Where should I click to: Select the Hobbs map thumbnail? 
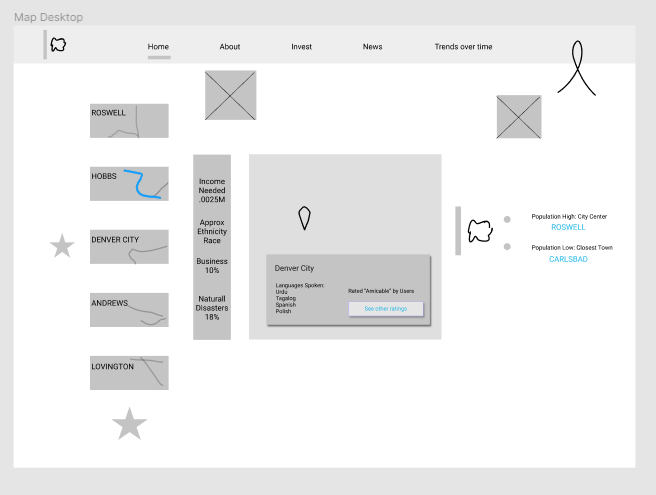129,184
